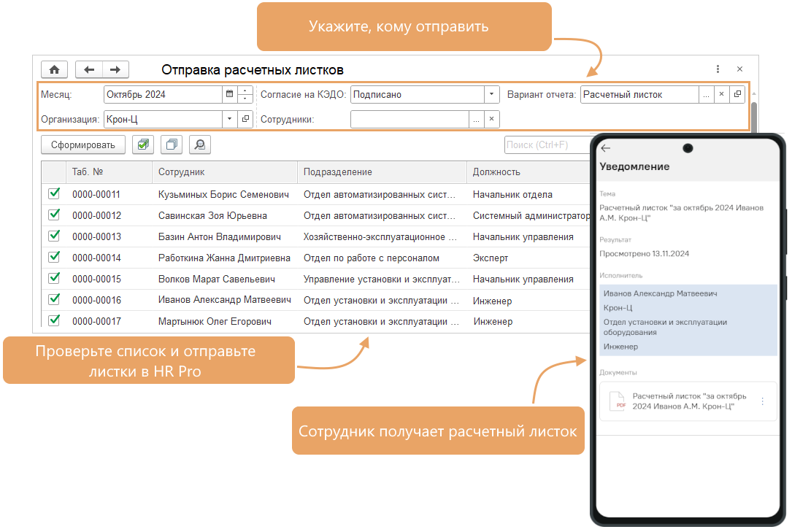Toggle checkbox for Кузьминых Борис Семенович

tap(54, 194)
